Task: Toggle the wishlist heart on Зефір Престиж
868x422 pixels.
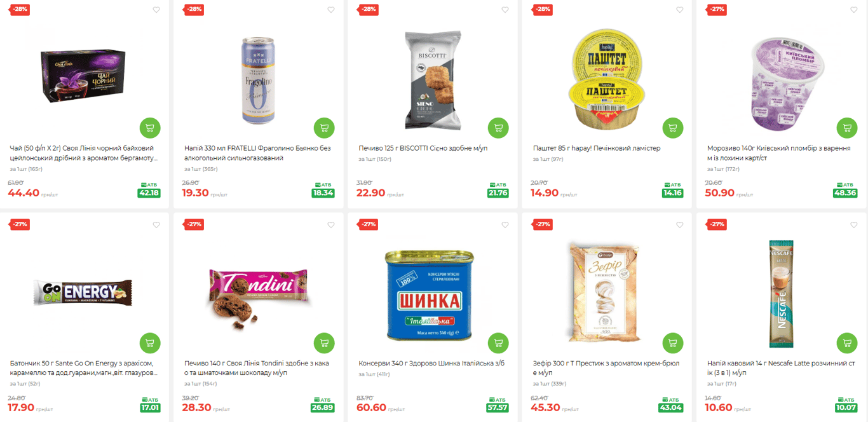Action: pos(679,225)
